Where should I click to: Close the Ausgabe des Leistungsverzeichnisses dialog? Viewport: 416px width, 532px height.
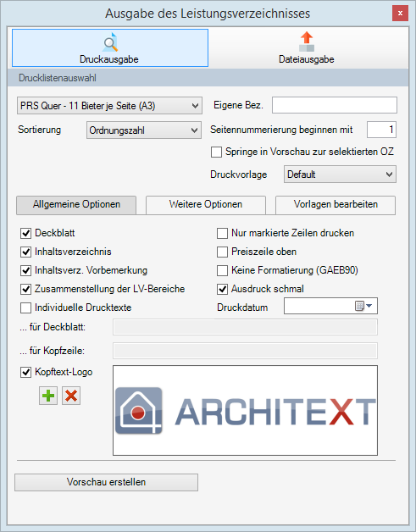click(400, 14)
